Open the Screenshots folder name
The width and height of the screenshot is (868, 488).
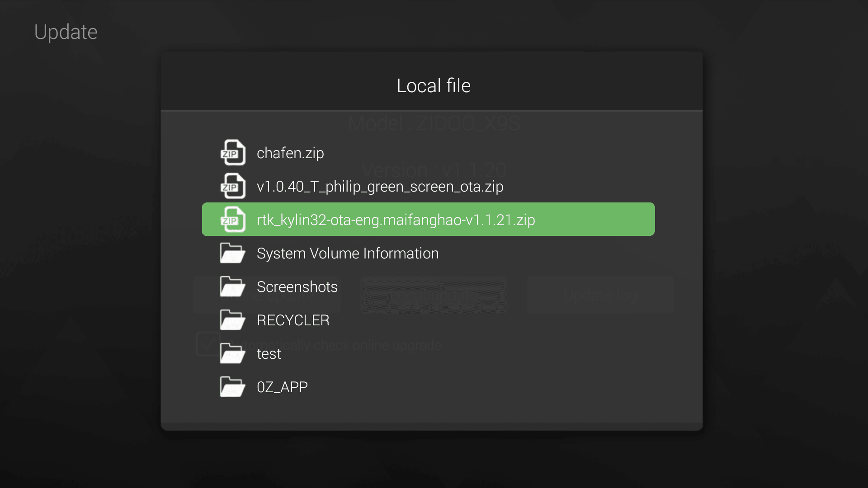297,287
